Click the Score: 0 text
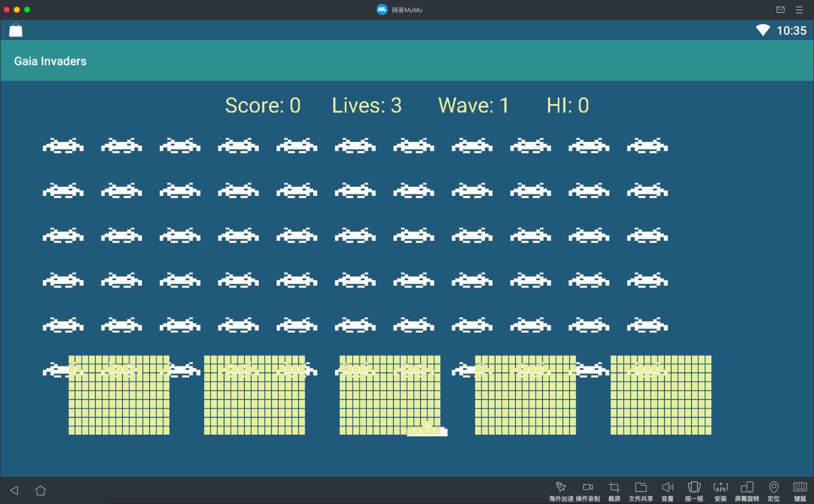 (x=263, y=106)
